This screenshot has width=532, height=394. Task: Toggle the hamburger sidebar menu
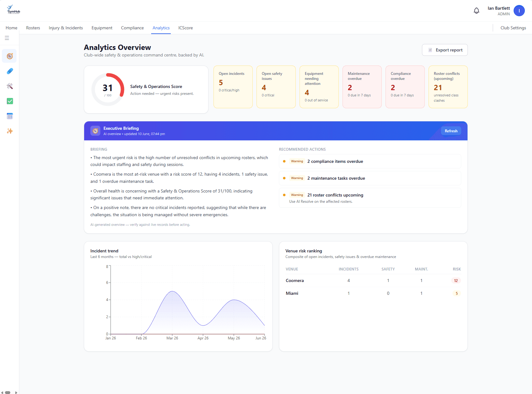point(7,38)
